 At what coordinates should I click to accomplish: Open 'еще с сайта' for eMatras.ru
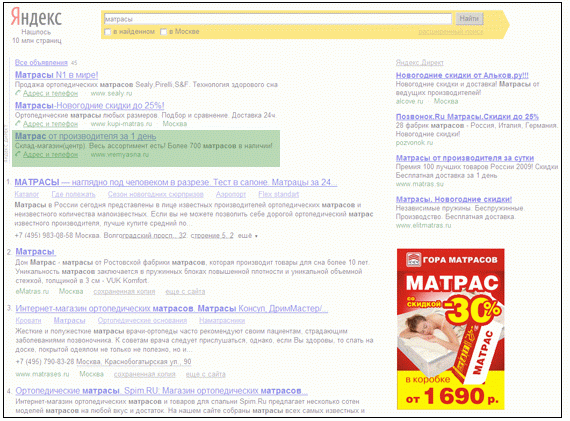point(185,292)
